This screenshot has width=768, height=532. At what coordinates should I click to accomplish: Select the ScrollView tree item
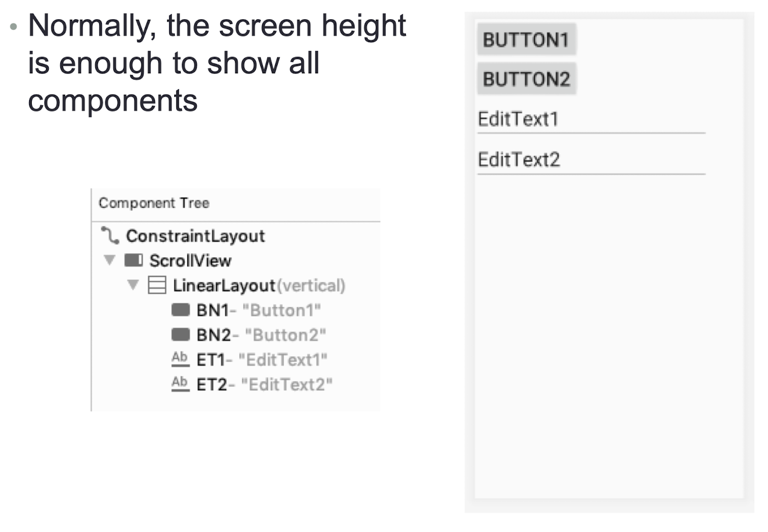[x=191, y=261]
